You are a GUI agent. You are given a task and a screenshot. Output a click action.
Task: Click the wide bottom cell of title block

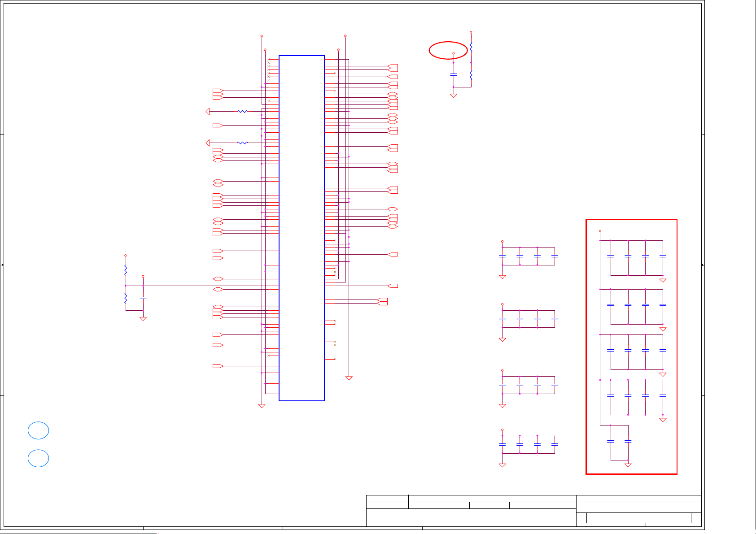[471, 517]
